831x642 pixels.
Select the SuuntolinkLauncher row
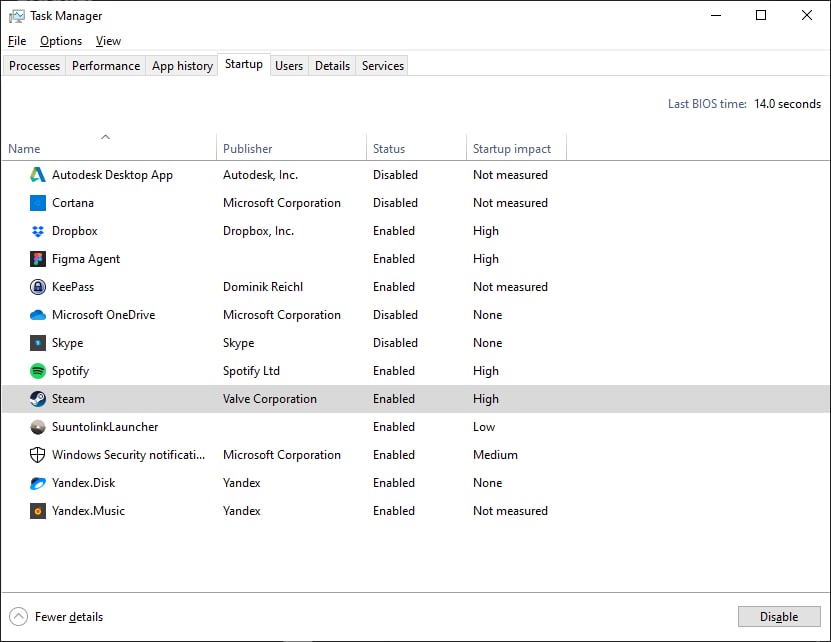tap(416, 427)
